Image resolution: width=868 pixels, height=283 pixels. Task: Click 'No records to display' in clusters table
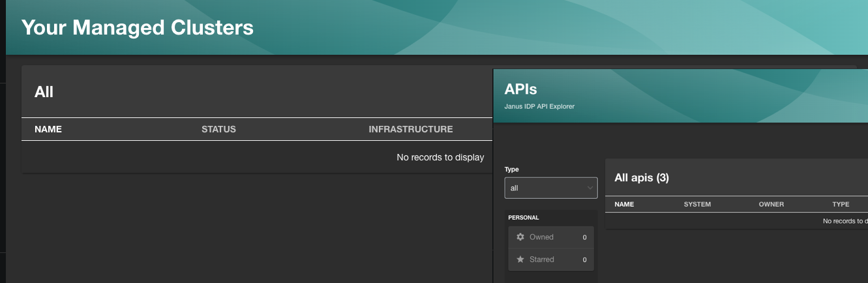(440, 157)
